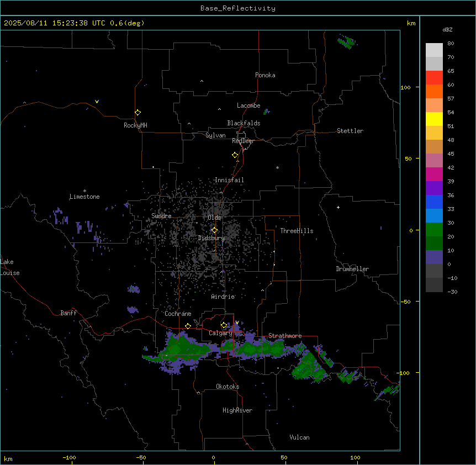Click the km unit label at top right
The width and height of the screenshot is (476, 465).
coord(411,23)
